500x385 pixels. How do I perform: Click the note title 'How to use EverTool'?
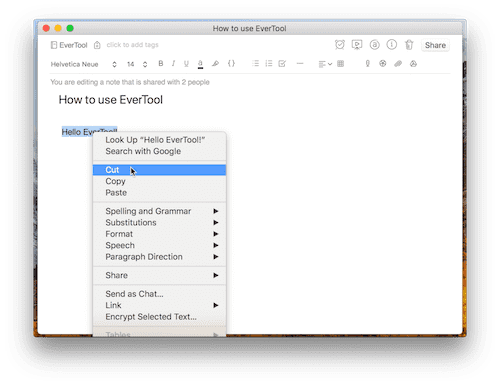click(x=111, y=100)
